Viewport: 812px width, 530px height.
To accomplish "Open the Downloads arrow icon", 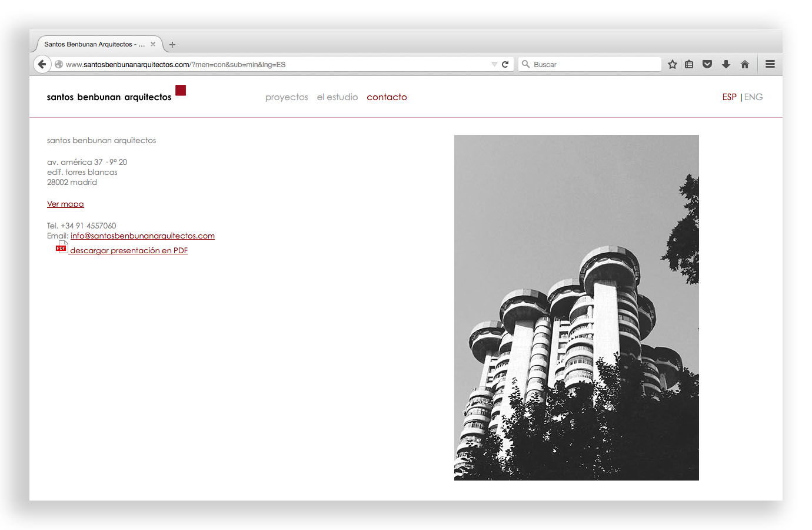I will (x=726, y=64).
